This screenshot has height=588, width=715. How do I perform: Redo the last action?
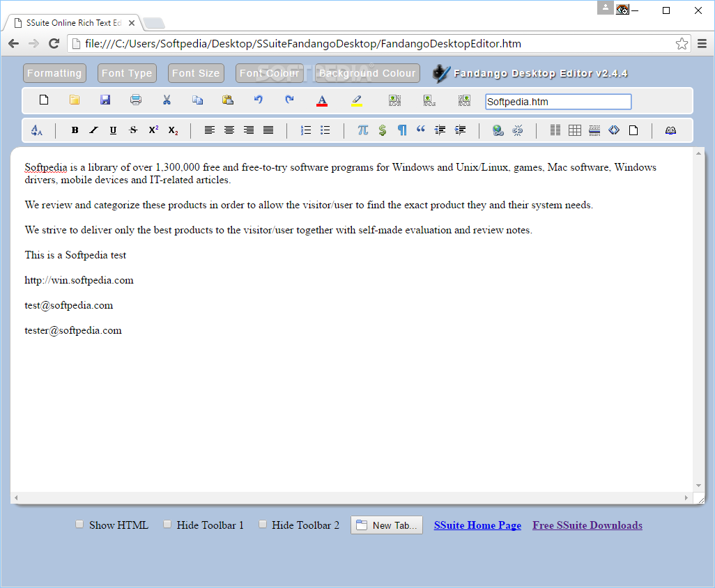290,100
